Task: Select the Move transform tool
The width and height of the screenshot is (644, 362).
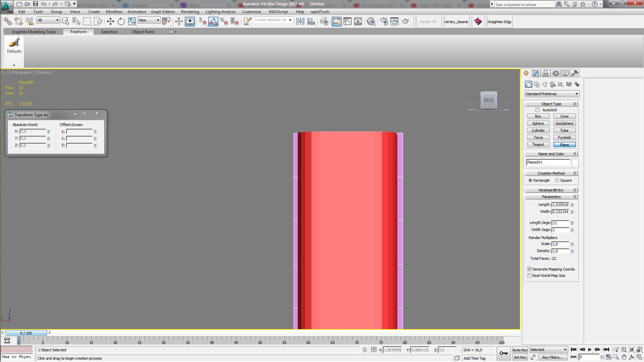Action: (x=110, y=22)
